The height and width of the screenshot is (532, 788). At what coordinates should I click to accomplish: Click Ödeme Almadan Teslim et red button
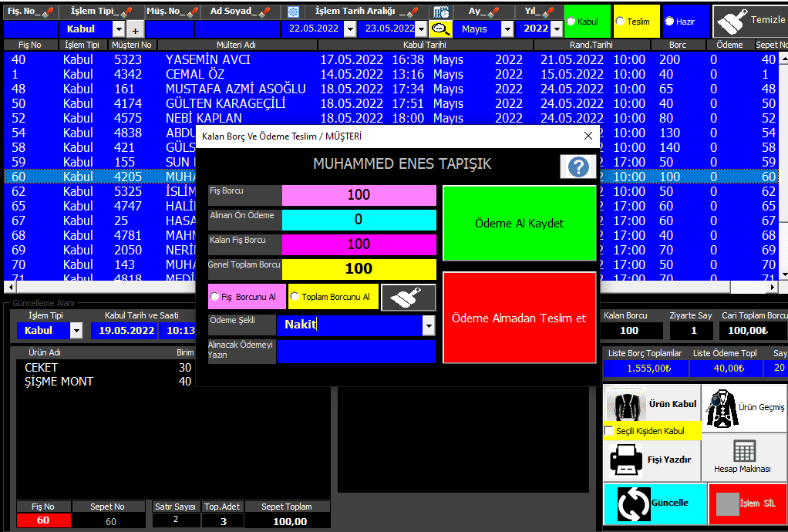click(x=519, y=318)
